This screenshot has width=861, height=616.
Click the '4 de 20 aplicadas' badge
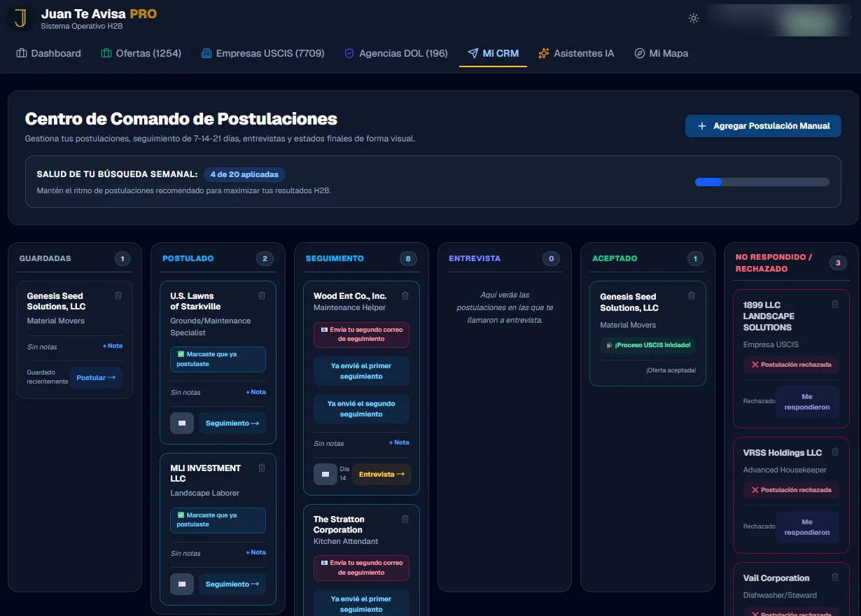pyautogui.click(x=244, y=174)
